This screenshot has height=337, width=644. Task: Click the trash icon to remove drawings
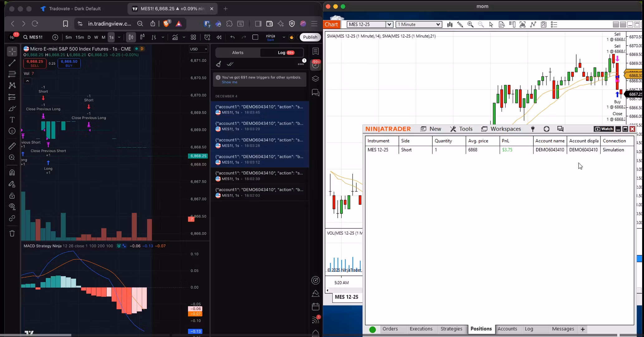click(12, 233)
